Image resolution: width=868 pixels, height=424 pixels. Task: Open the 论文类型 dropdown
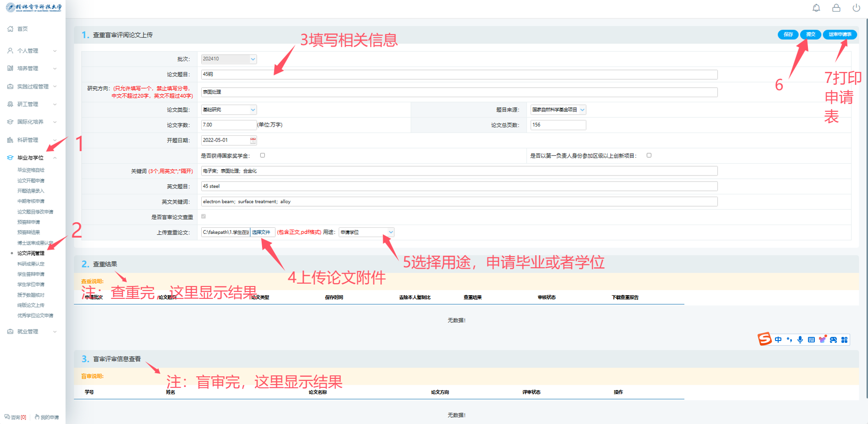click(x=229, y=110)
